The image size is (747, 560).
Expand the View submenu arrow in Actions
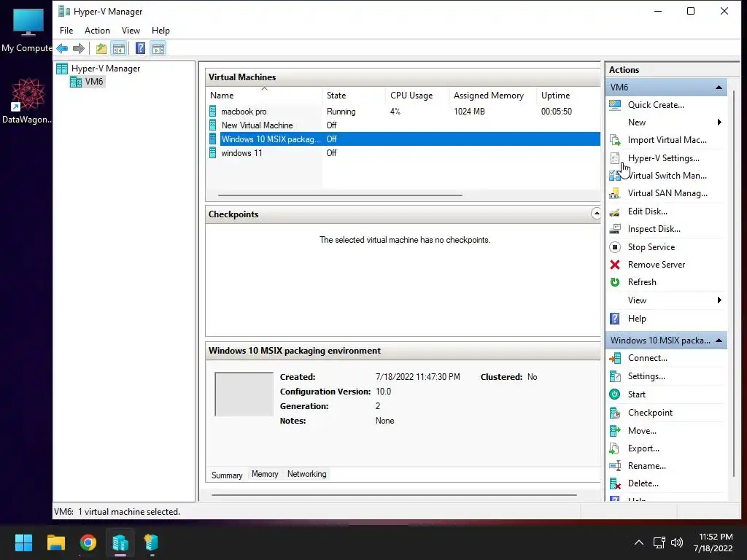tap(719, 300)
